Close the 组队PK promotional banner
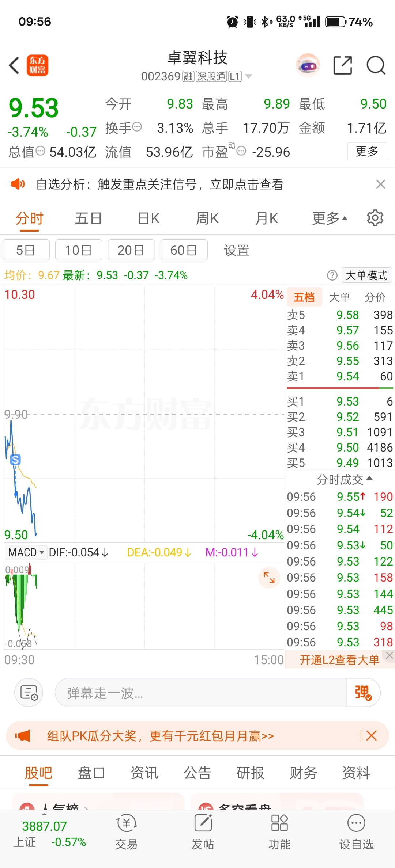This screenshot has width=395, height=868. tap(371, 735)
